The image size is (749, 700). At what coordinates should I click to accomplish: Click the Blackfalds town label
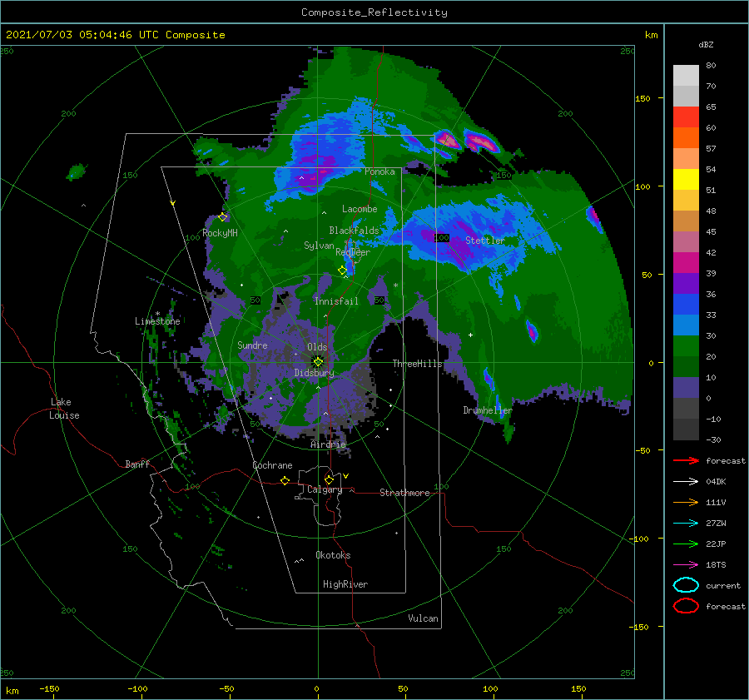(354, 231)
